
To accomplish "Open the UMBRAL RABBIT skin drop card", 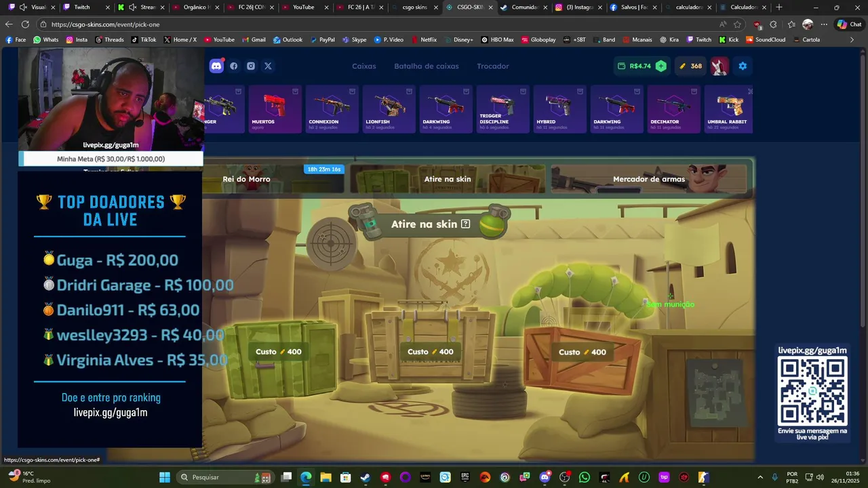I will (x=728, y=109).
